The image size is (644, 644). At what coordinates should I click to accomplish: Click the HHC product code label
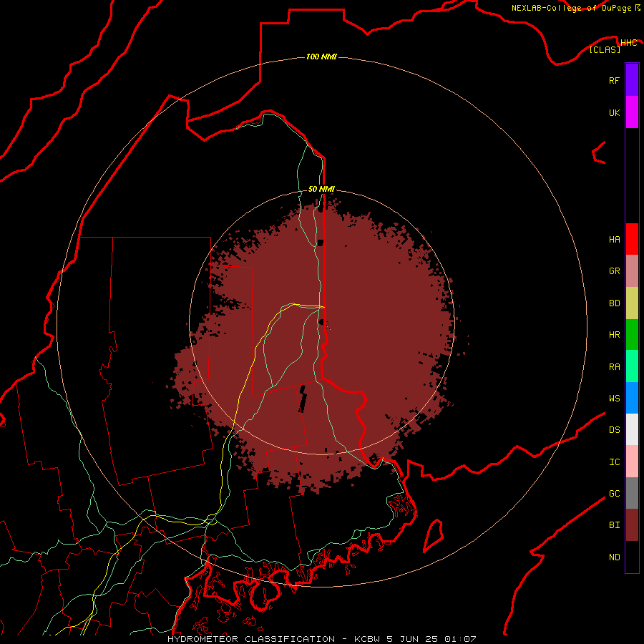coord(628,42)
